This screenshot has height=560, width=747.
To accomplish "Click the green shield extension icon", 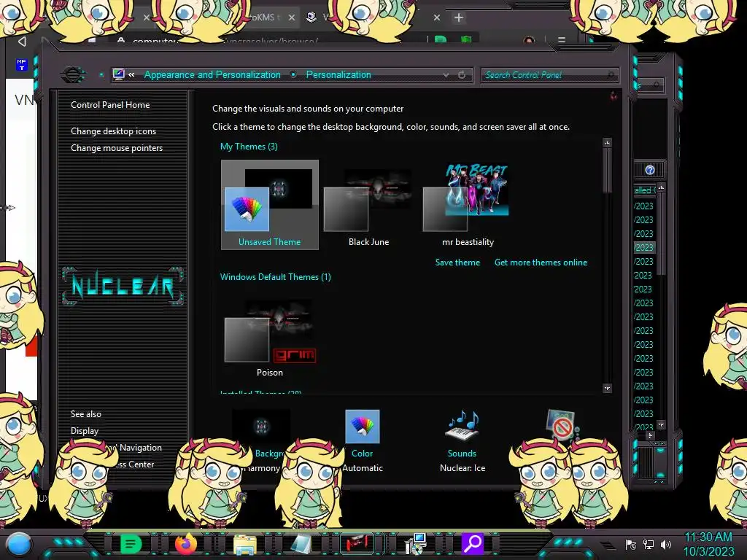I will pyautogui.click(x=466, y=40).
